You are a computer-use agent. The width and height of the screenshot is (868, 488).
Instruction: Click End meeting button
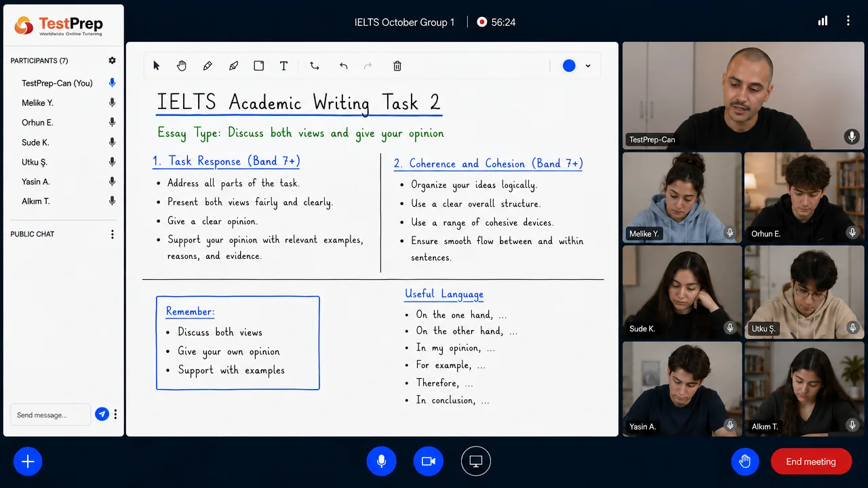[811, 462]
